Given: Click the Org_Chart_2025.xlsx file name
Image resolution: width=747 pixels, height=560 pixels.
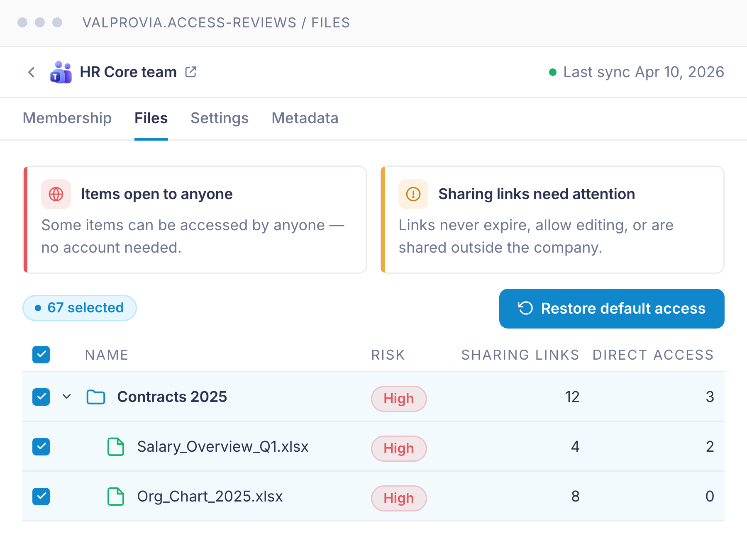Looking at the screenshot, I should [x=210, y=497].
